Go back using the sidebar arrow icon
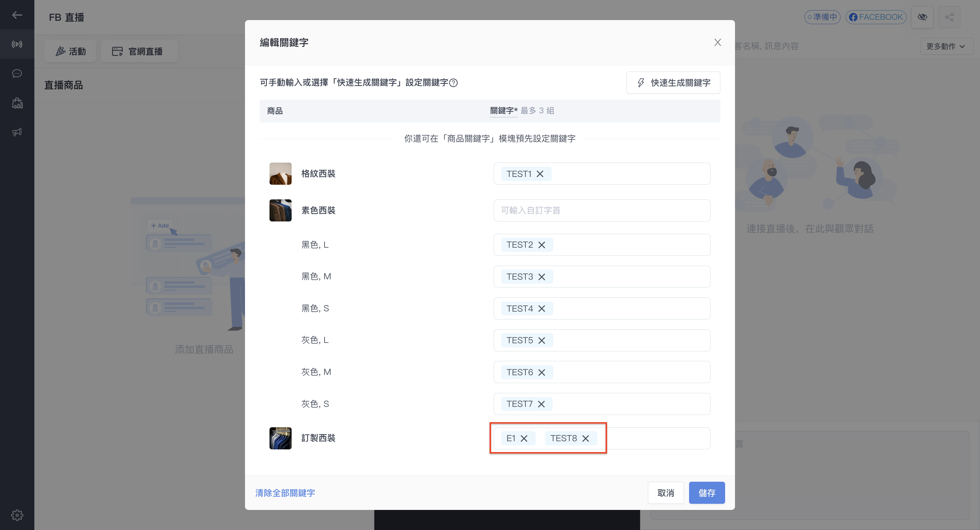The height and width of the screenshot is (530, 980). (17, 15)
